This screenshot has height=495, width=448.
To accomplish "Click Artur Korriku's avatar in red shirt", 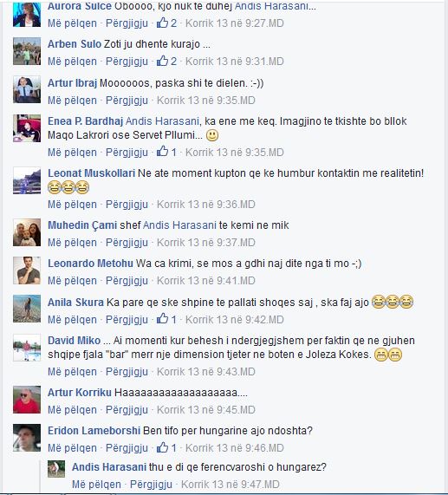I will [x=27, y=400].
